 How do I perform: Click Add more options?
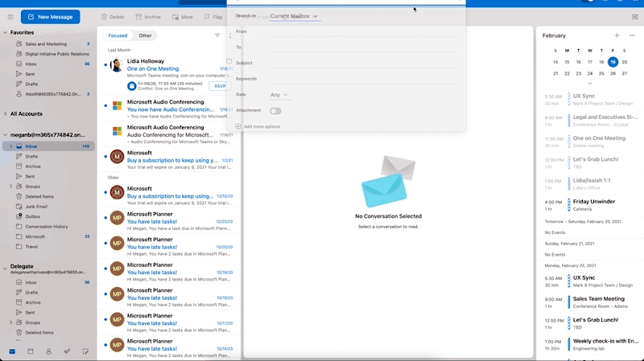(258, 126)
